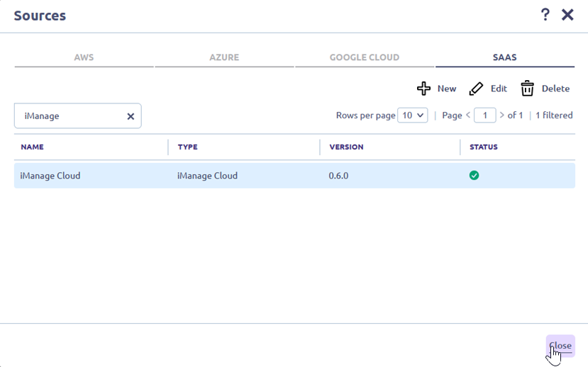Click the pencil Edit icon

click(x=476, y=89)
